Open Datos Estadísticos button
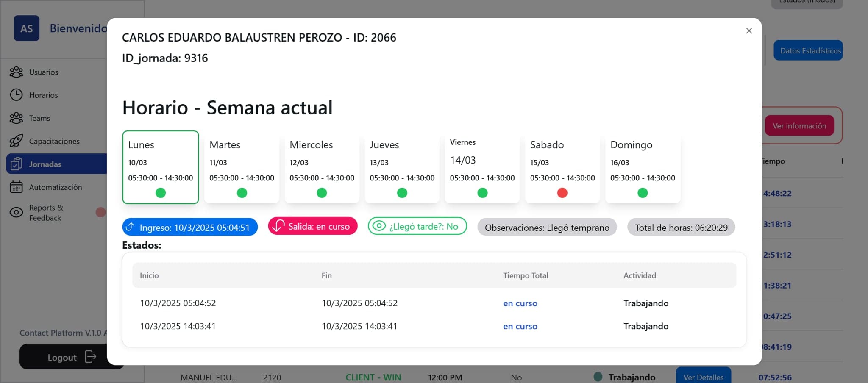The image size is (868, 383). (808, 51)
